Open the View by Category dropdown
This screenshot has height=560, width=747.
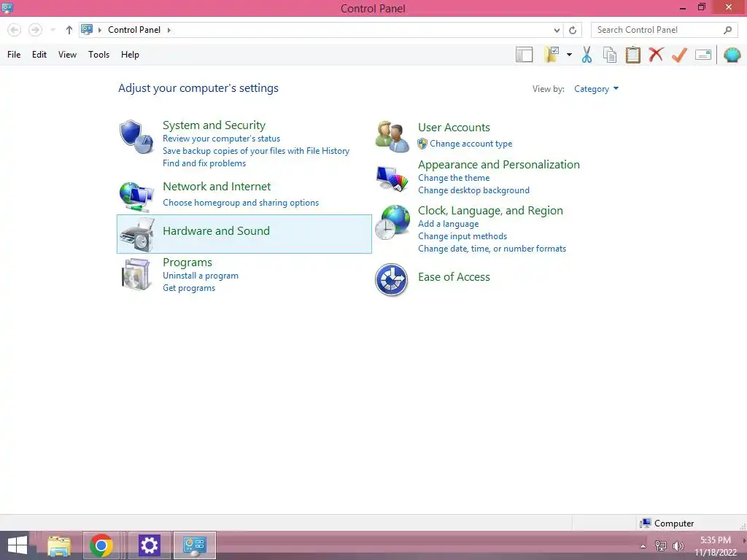point(596,89)
